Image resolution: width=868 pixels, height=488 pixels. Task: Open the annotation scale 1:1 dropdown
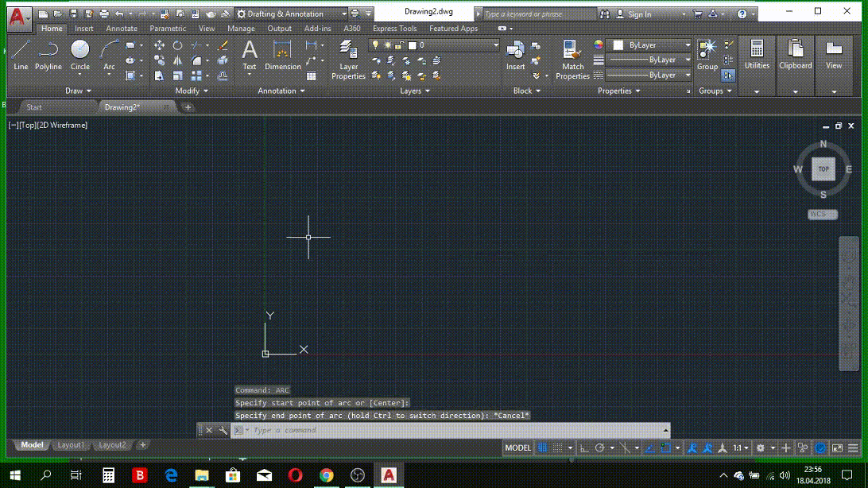point(742,447)
